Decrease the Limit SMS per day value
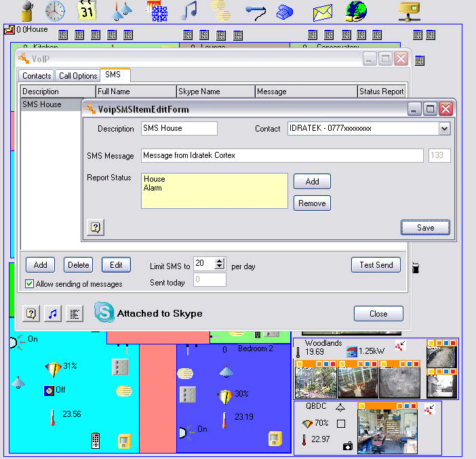This screenshot has width=476, height=459. (x=220, y=267)
